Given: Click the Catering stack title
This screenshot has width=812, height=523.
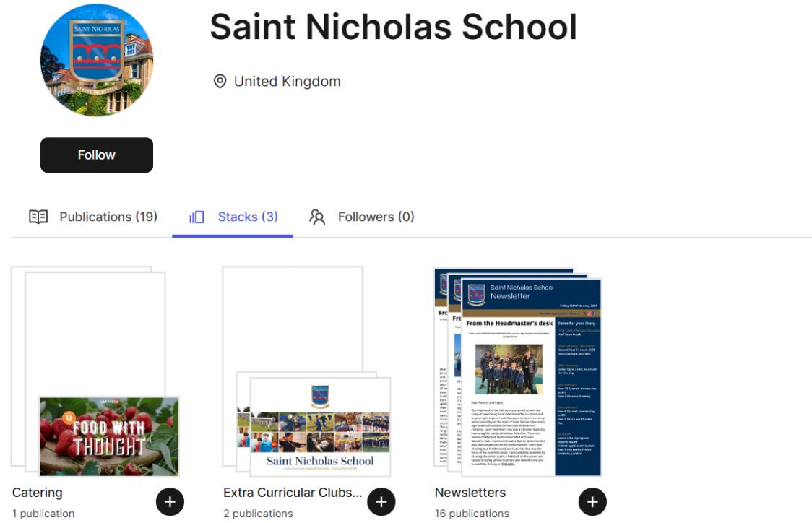Looking at the screenshot, I should coord(38,493).
